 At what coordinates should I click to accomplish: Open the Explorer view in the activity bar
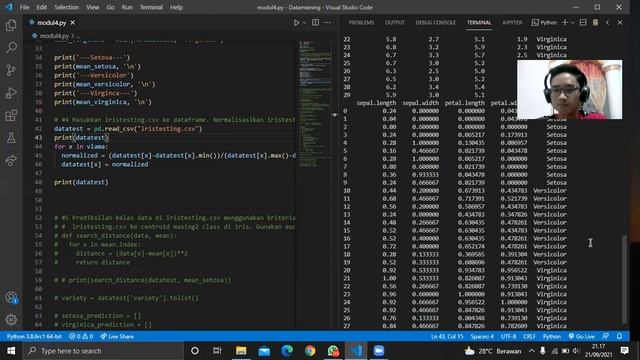(x=11, y=25)
